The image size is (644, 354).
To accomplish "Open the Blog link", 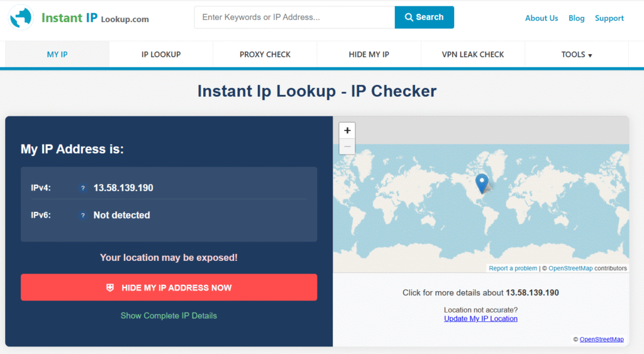I will (576, 18).
